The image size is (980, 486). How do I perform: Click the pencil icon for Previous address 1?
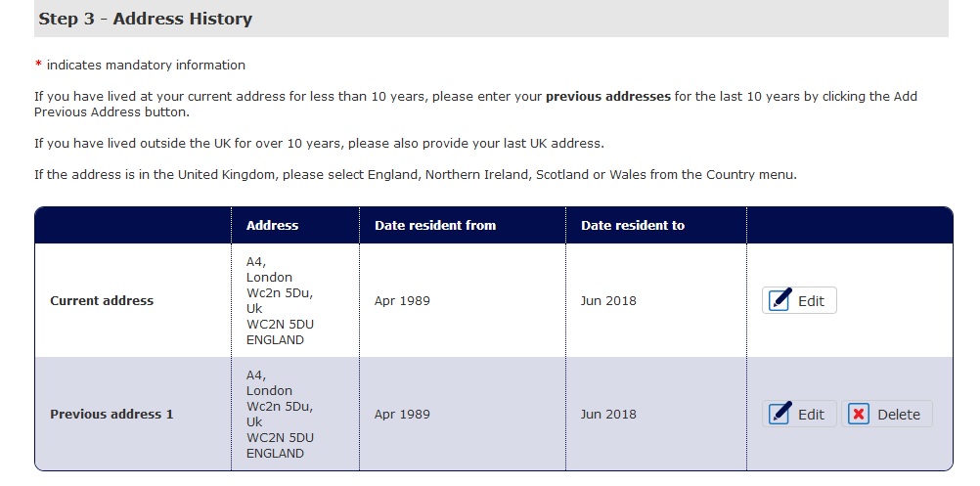[x=780, y=414]
